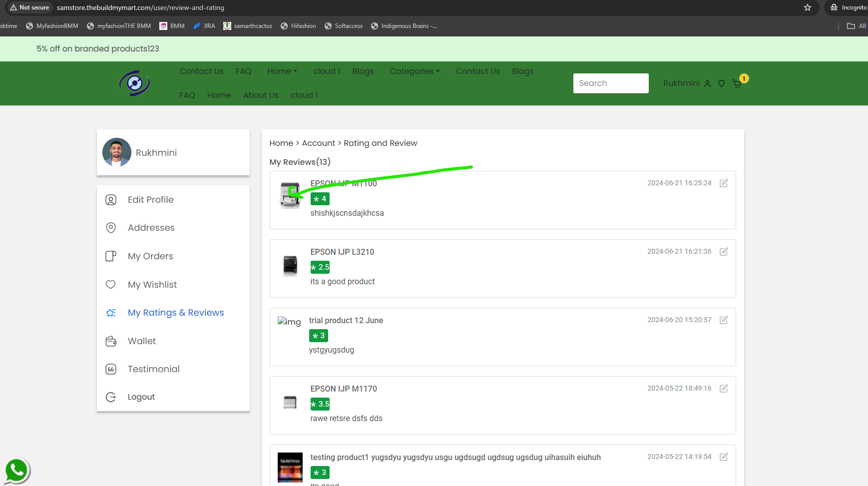
Task: Bookmark this page with the star icon
Action: [x=808, y=7]
